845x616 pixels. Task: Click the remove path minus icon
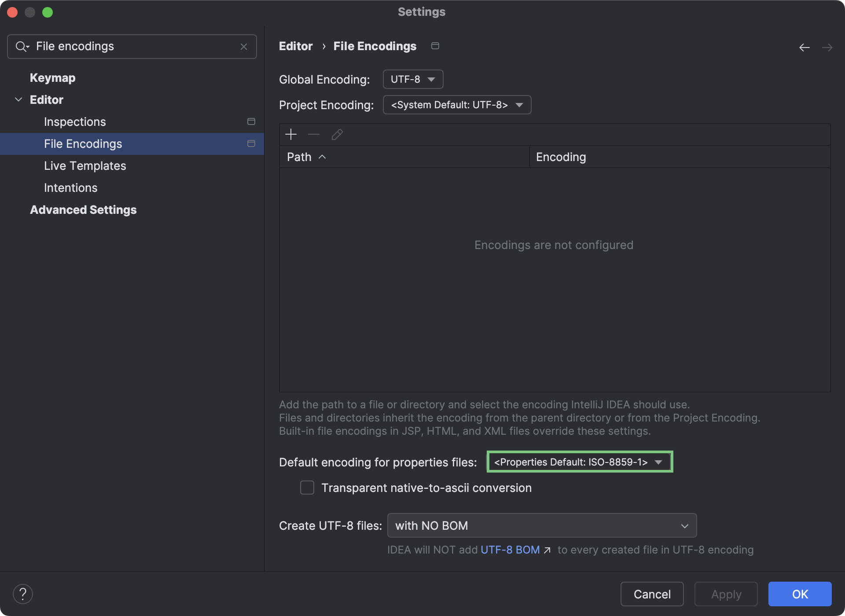313,134
